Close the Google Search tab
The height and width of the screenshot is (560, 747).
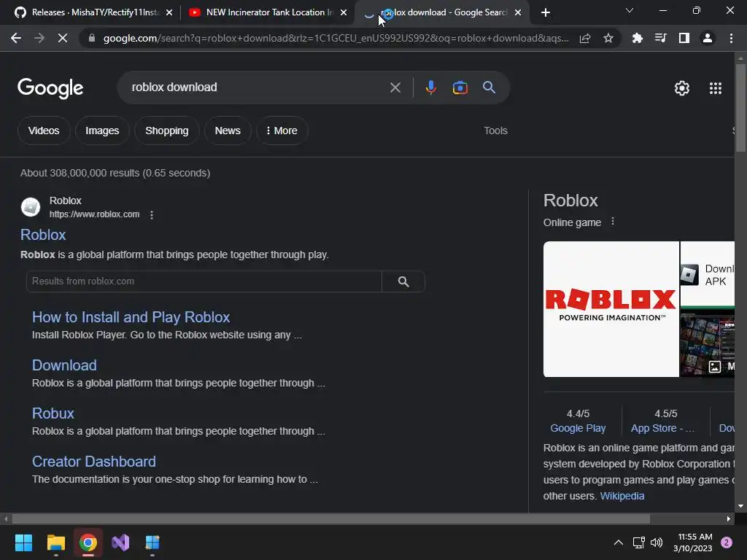(518, 12)
